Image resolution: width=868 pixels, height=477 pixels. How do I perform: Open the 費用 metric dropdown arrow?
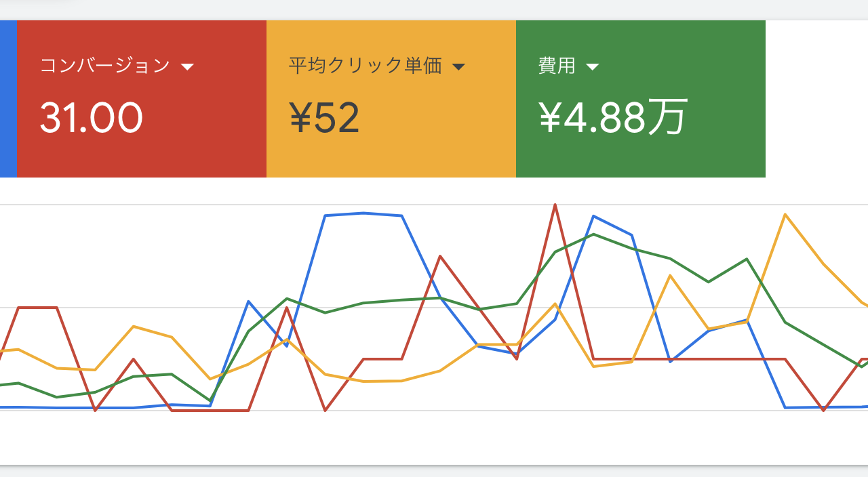click(x=592, y=66)
